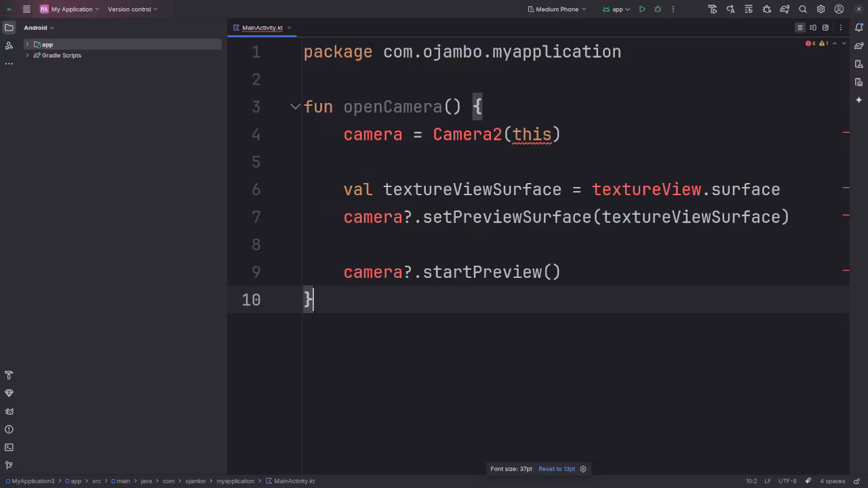This screenshot has width=868, height=488.
Task: Open font size popup settings gear
Action: (x=583, y=469)
